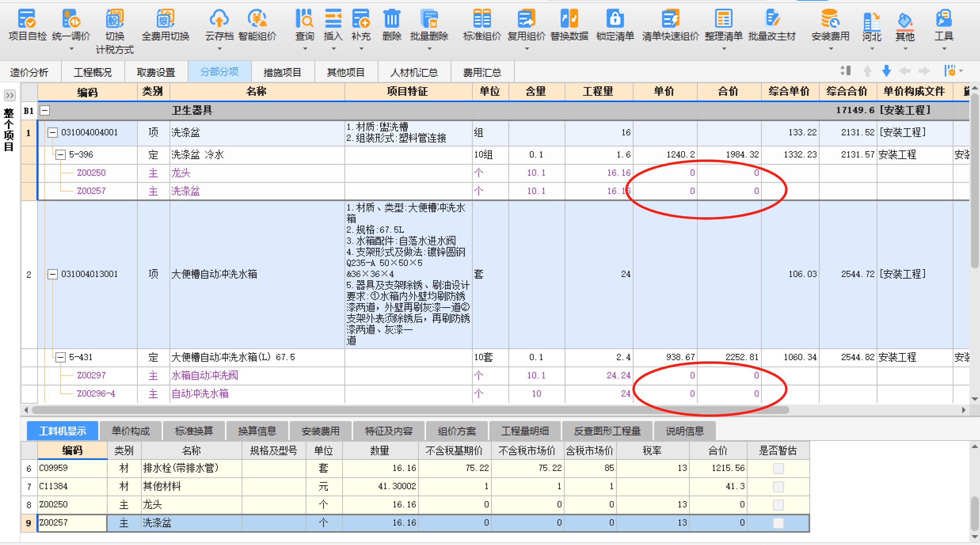The width and height of the screenshot is (980, 545).
Task: Open the 工程量明细 bottom tab
Action: pyautogui.click(x=525, y=431)
